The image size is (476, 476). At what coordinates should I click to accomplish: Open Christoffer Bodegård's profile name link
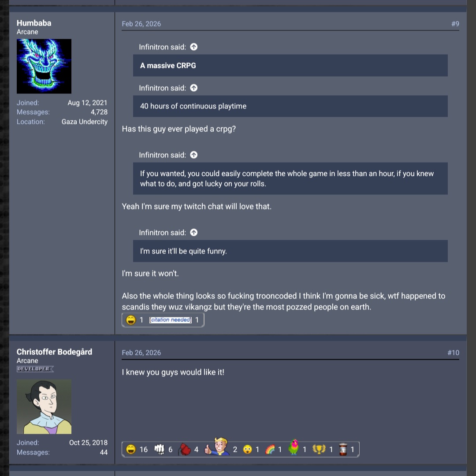coord(54,352)
